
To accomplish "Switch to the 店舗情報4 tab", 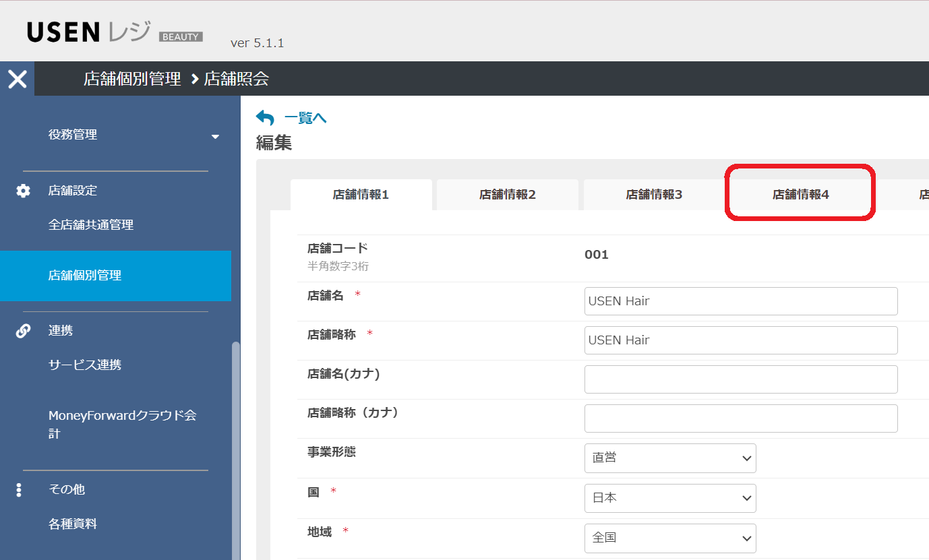I will tap(800, 195).
